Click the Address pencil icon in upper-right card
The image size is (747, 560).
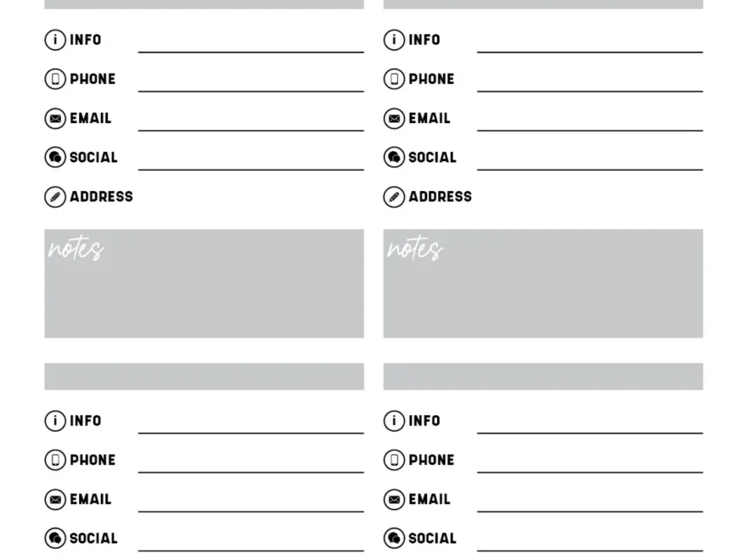pyautogui.click(x=394, y=197)
